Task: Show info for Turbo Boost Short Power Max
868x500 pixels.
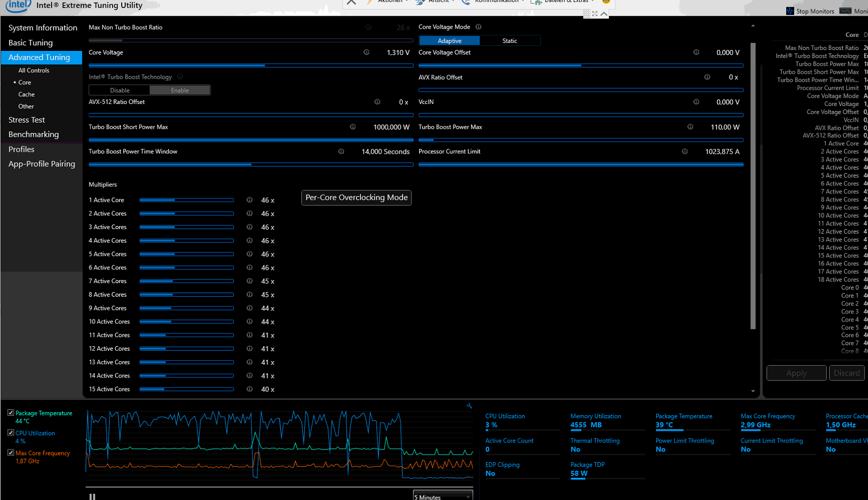Action: click(353, 127)
